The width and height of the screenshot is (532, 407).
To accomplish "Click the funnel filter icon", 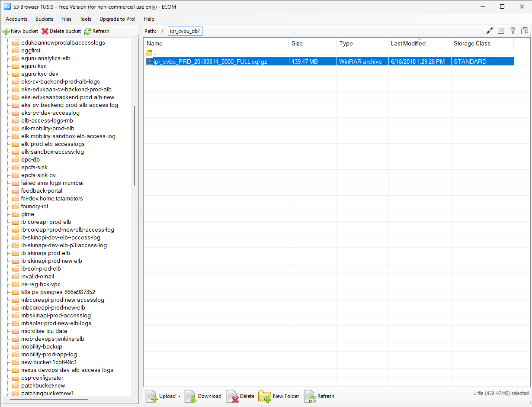I will click(x=513, y=31).
